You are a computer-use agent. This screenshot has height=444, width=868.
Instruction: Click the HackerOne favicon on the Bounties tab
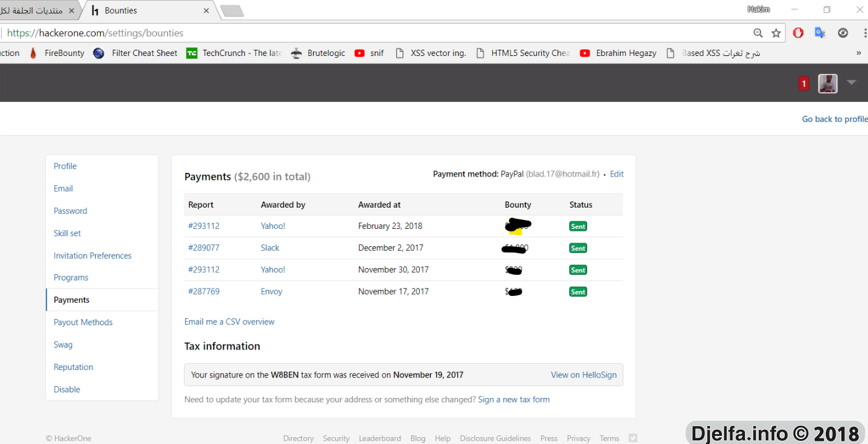[x=95, y=11]
